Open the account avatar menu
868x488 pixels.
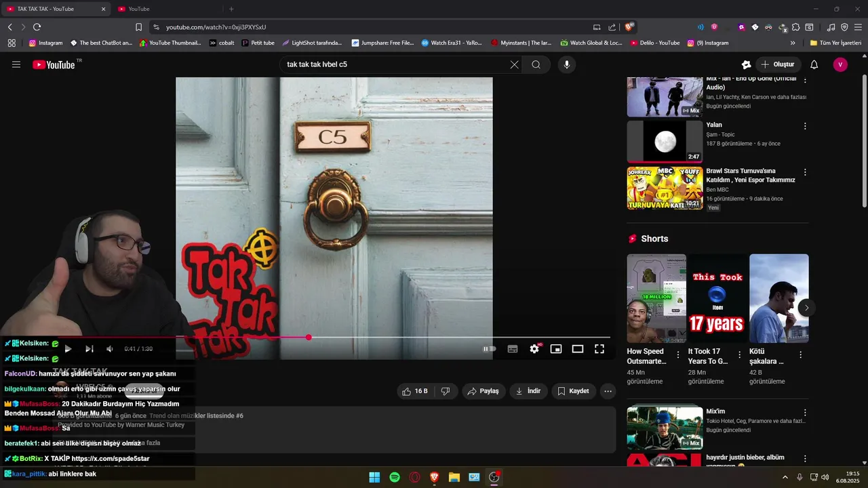(840, 64)
